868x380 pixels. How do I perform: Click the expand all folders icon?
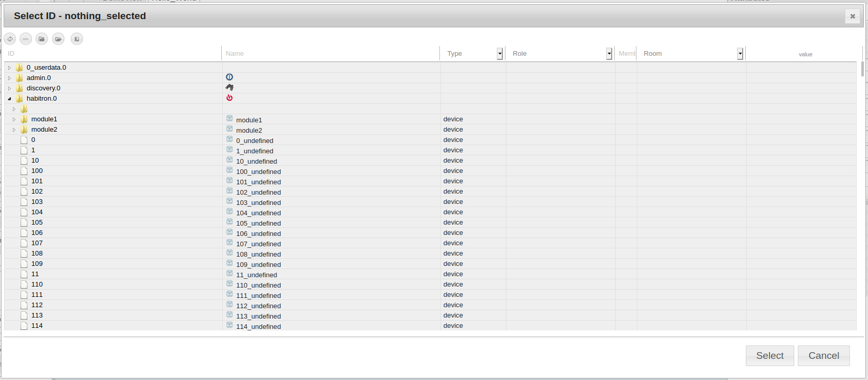(x=58, y=39)
